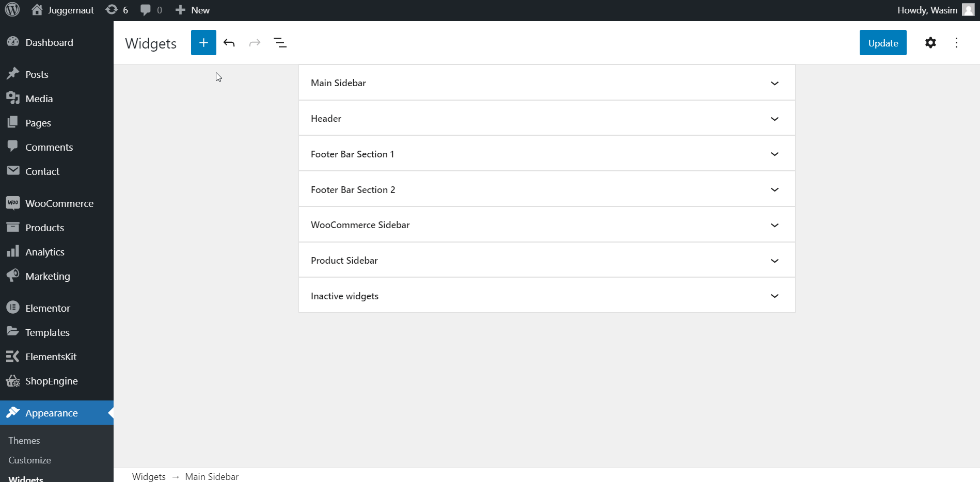The height and width of the screenshot is (482, 980).
Task: Click the Redo arrow
Action: (x=255, y=43)
